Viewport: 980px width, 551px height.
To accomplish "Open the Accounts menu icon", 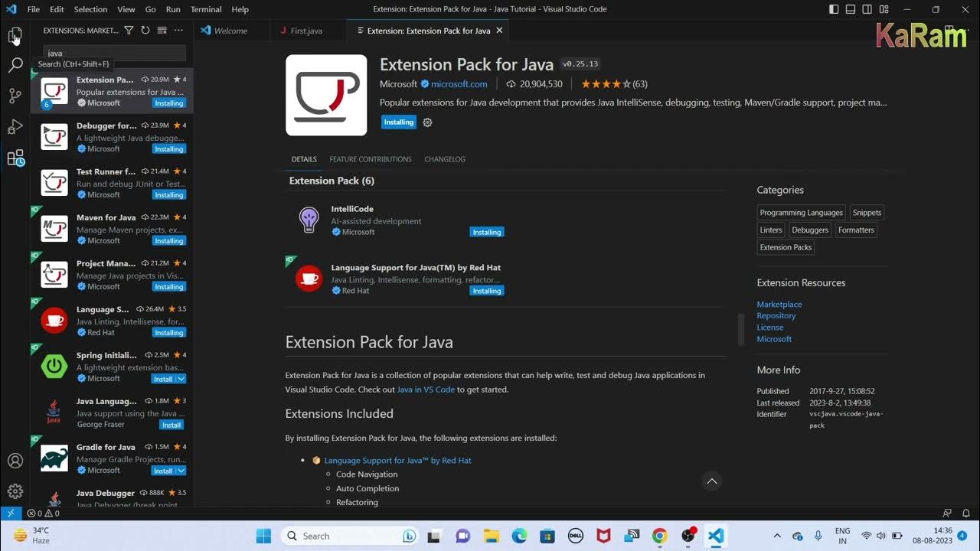I will tap(15, 461).
